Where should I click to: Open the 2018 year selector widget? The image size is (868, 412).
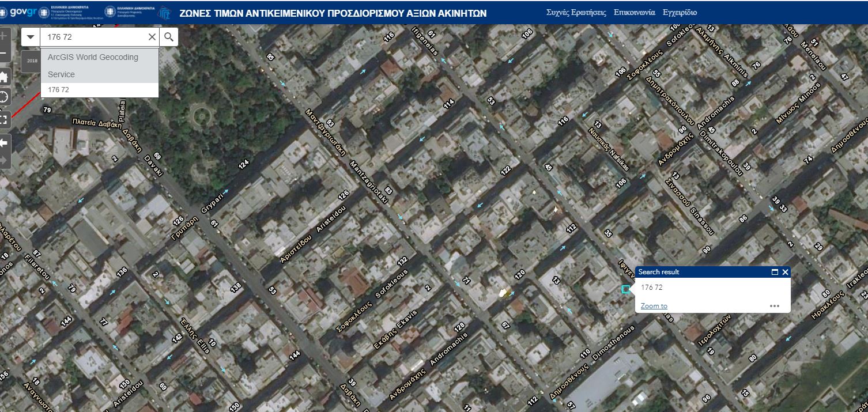(31, 61)
